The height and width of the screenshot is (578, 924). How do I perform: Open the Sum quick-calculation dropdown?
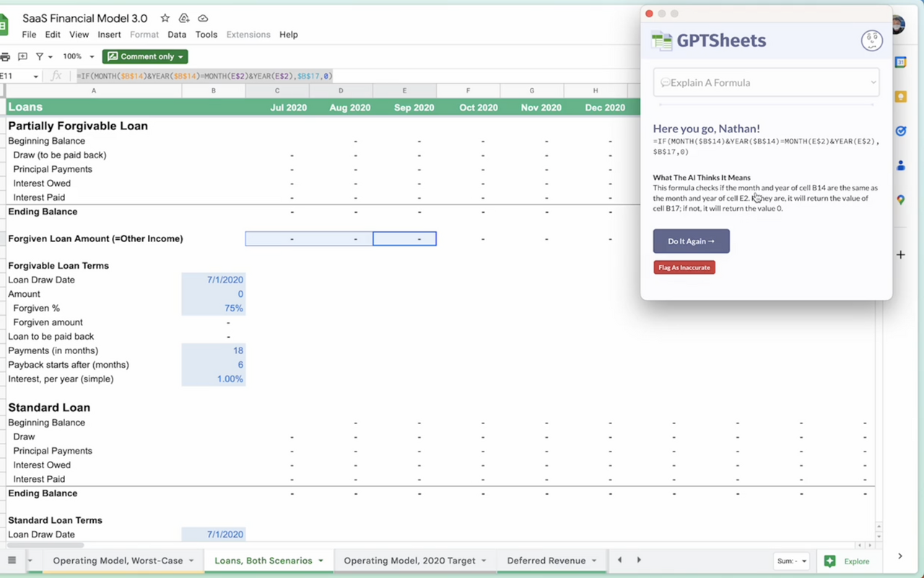pos(791,561)
